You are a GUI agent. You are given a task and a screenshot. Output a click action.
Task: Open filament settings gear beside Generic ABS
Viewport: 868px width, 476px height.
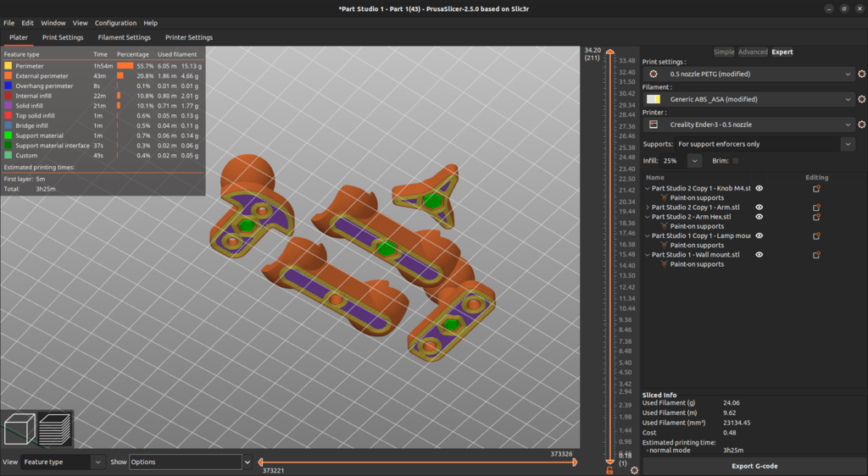(x=861, y=99)
